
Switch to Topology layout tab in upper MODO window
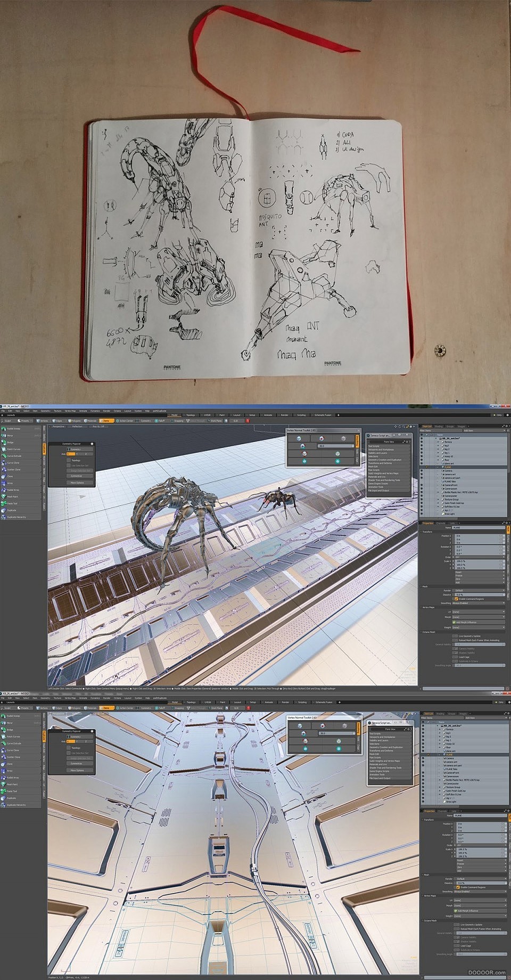(x=191, y=415)
